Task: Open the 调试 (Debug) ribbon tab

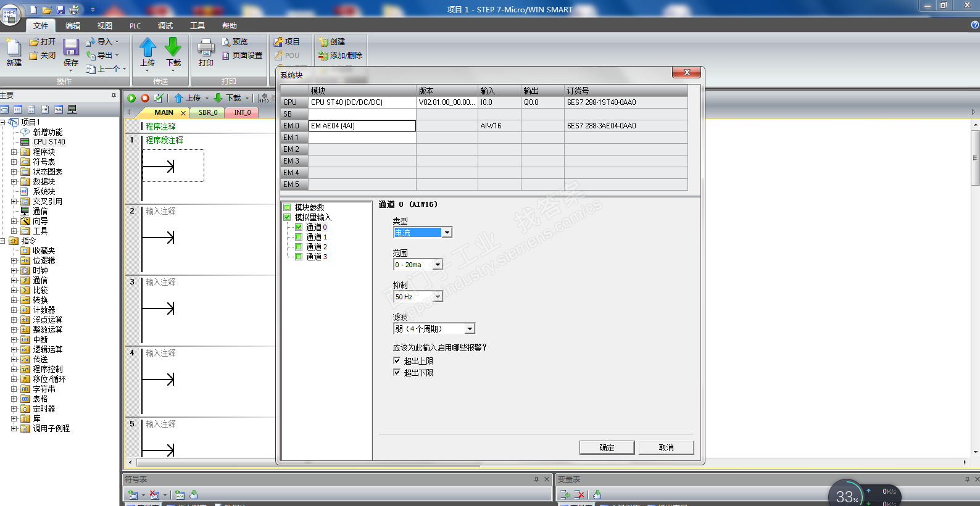Action: point(165,26)
